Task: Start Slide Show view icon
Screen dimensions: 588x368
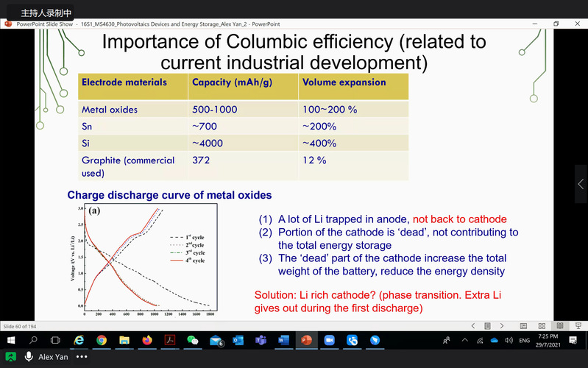Action: (x=576, y=325)
